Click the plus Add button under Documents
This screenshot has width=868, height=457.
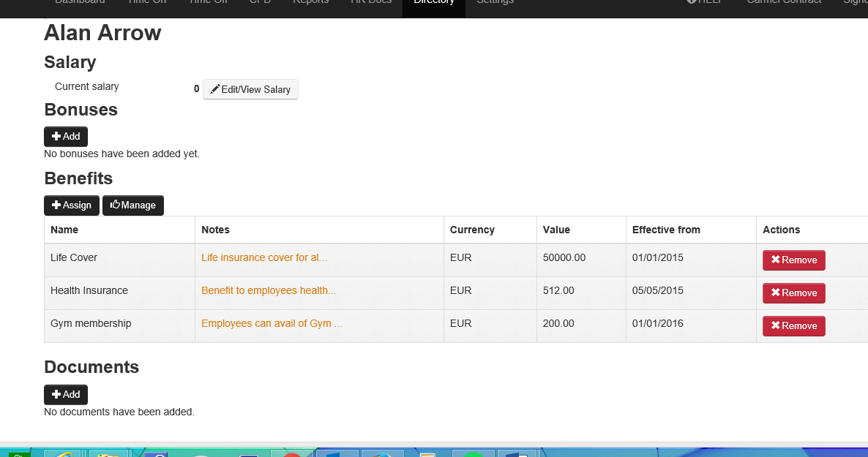[66, 395]
